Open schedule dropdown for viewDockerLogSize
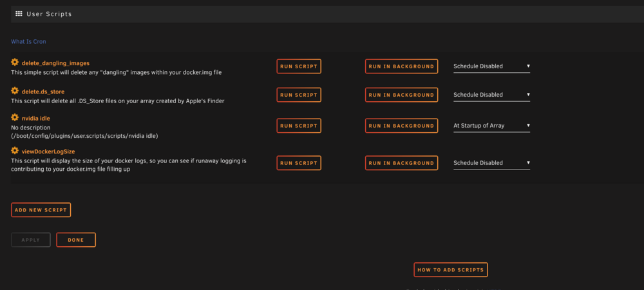The width and height of the screenshot is (644, 290). coord(491,163)
